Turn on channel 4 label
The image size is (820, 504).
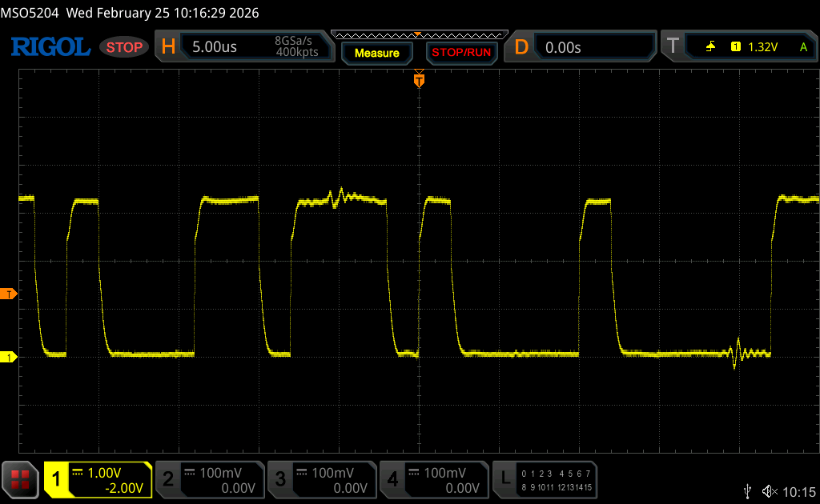coord(392,479)
